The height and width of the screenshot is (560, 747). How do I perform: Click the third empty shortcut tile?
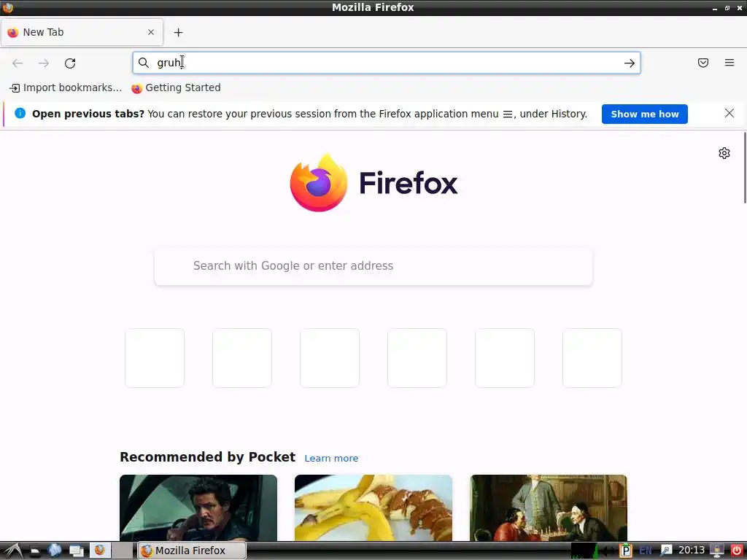pos(330,357)
